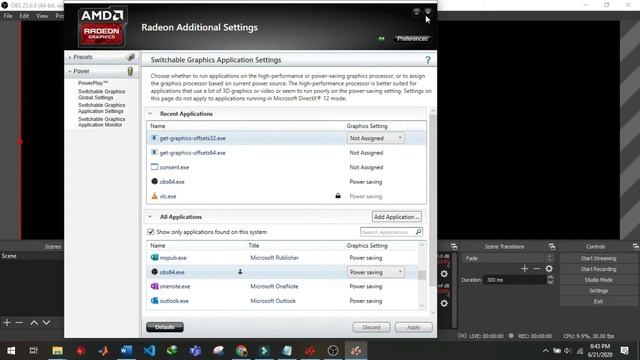The image size is (640, 360).
Task: Select PowerPlay in the sidebar
Action: [x=93, y=83]
